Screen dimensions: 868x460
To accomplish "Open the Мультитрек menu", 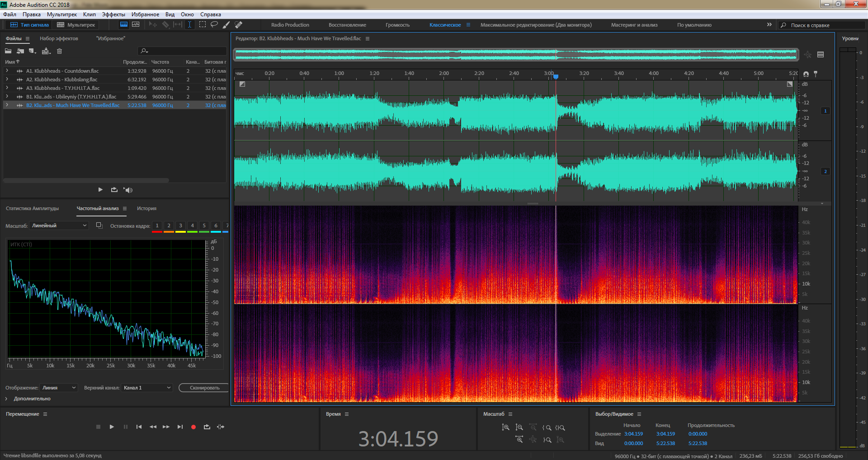I will point(62,14).
